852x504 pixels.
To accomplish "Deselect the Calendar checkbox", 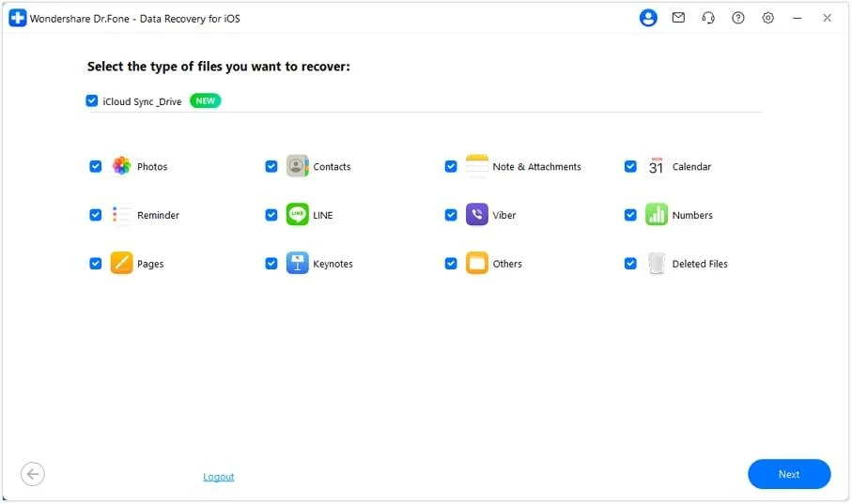I will coord(630,166).
